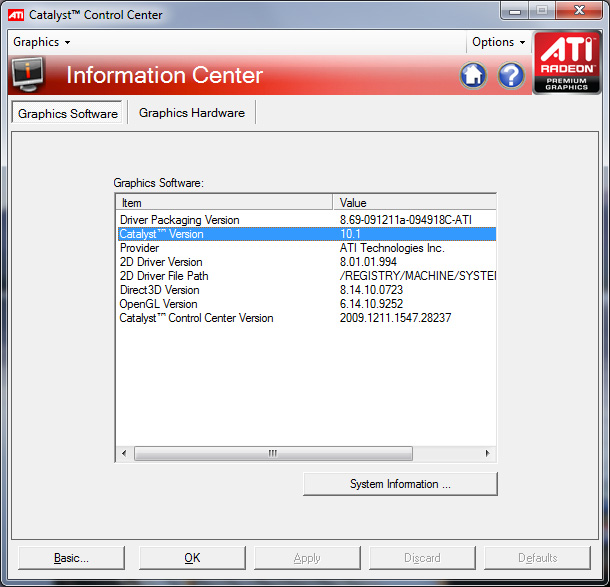Click the Information Center monitor icon

click(28, 74)
